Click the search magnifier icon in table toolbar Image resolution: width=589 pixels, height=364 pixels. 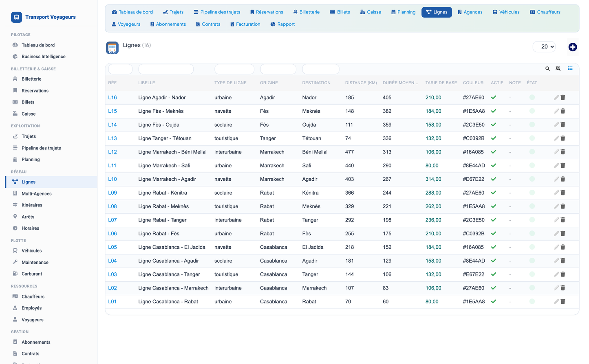tap(547, 69)
